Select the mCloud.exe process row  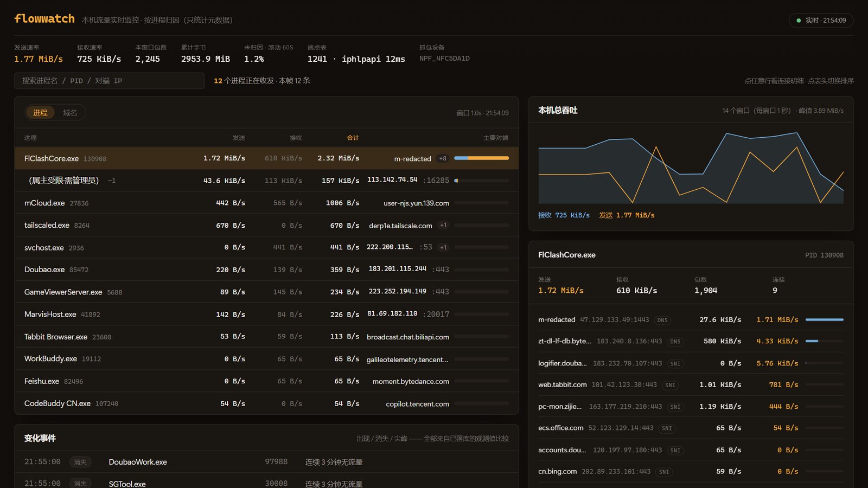tap(266, 203)
